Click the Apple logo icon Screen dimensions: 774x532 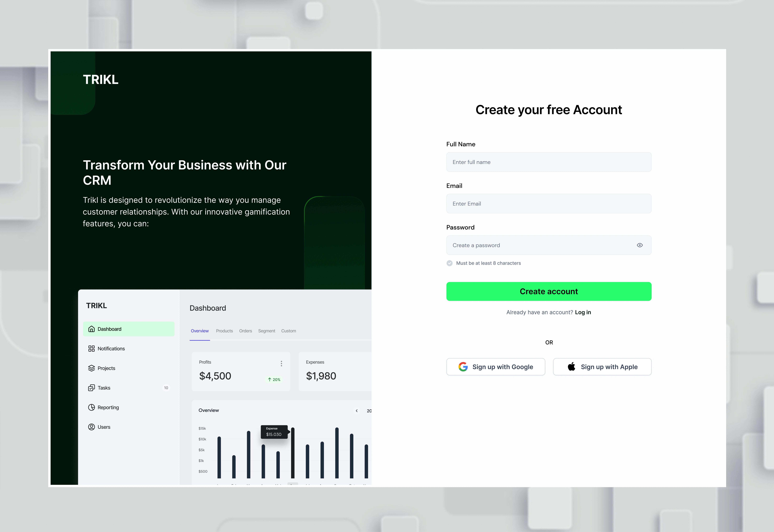click(x=571, y=367)
